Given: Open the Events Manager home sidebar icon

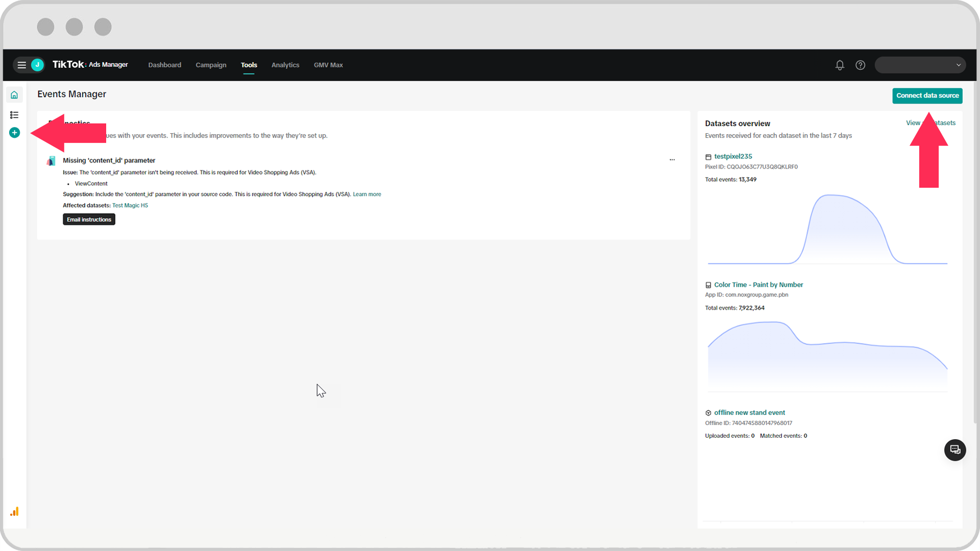Looking at the screenshot, I should point(14,94).
